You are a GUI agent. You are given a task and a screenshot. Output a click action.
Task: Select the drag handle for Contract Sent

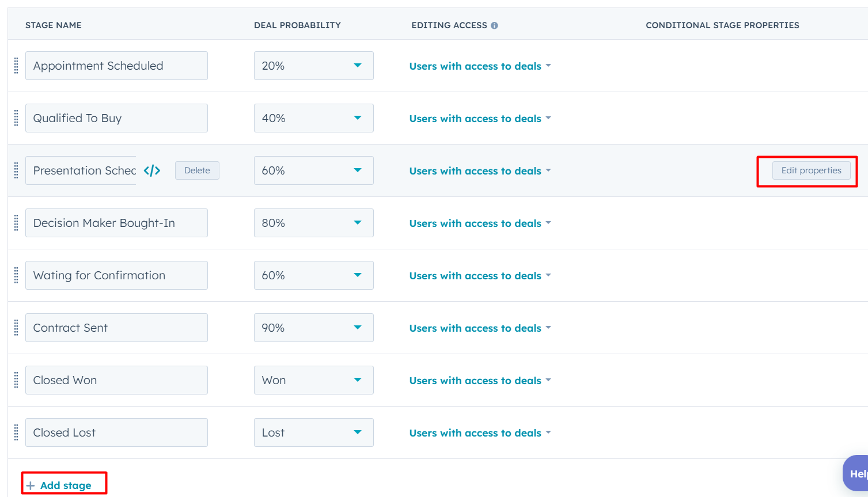click(x=16, y=328)
